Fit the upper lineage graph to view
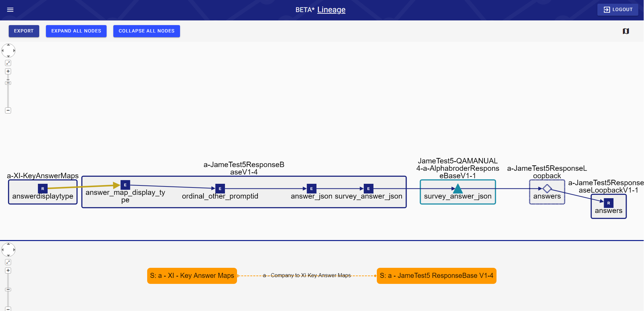 pyautogui.click(x=8, y=63)
